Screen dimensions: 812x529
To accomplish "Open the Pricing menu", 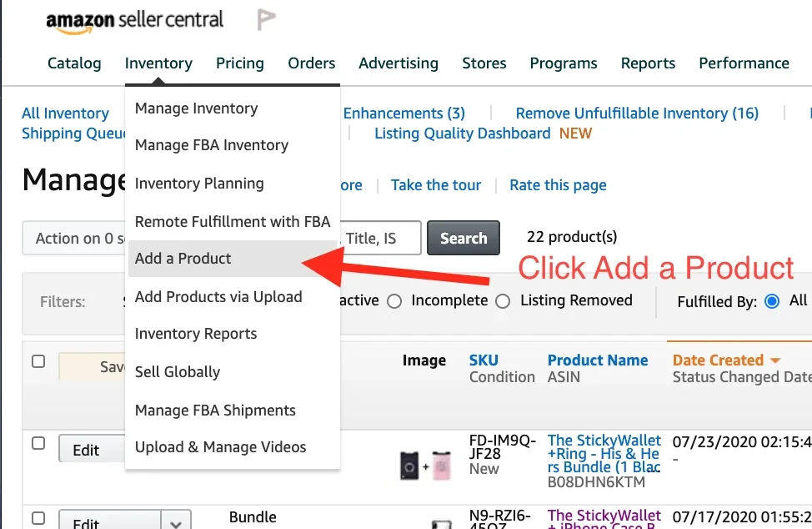I will click(240, 63).
